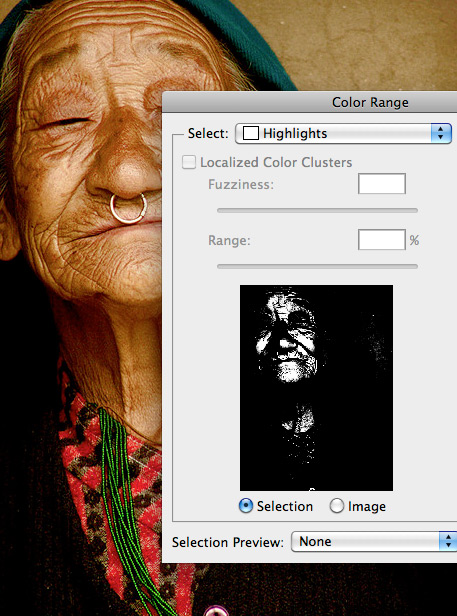Click the white Highlights swatch icon
Image resolution: width=457 pixels, height=616 pixels.
tap(251, 134)
